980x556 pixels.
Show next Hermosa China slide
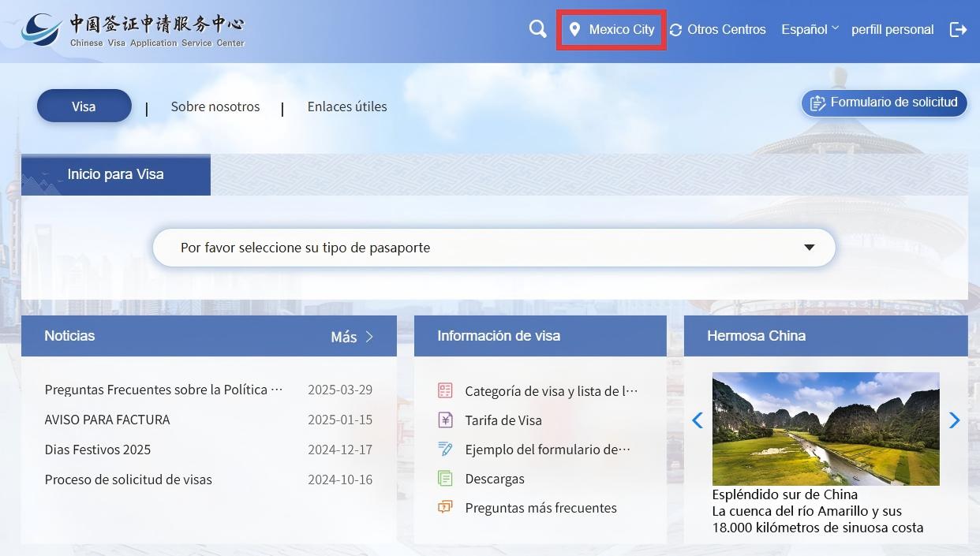coord(954,420)
